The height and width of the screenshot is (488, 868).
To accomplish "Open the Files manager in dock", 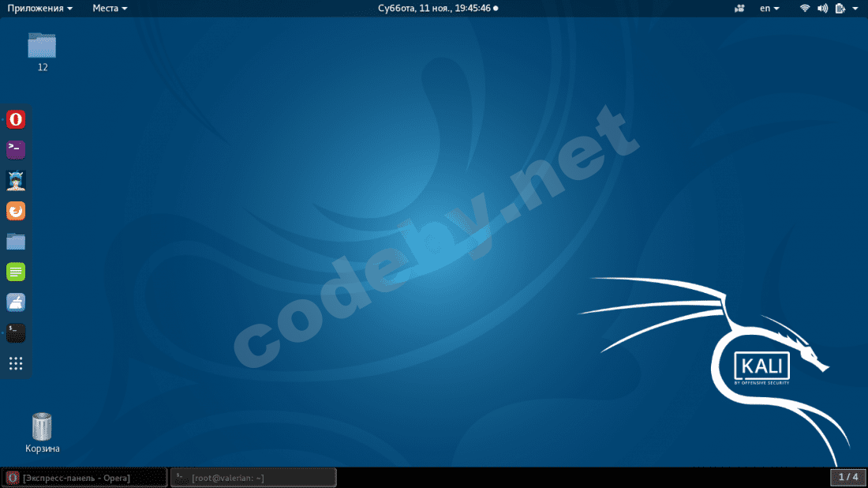I will pyautogui.click(x=16, y=242).
